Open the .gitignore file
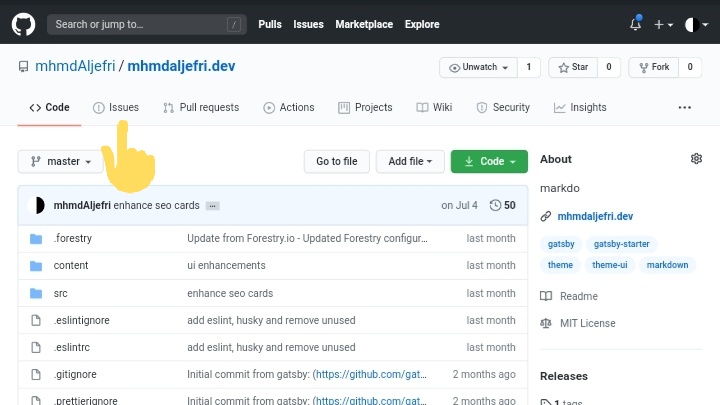720x405 pixels. click(75, 375)
